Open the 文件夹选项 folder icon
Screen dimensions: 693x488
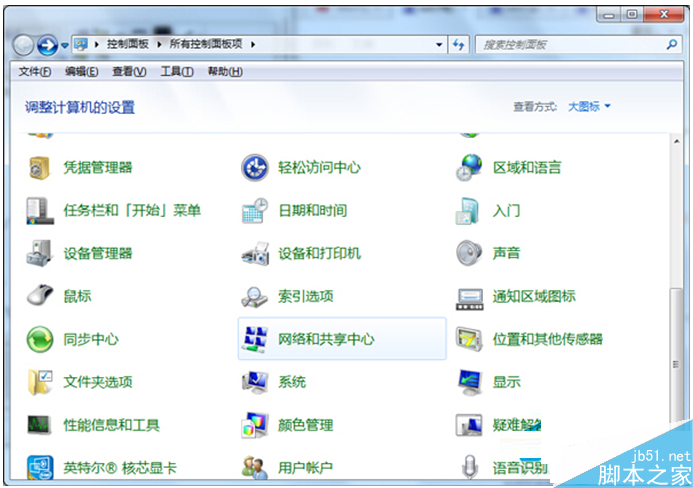[x=40, y=382]
